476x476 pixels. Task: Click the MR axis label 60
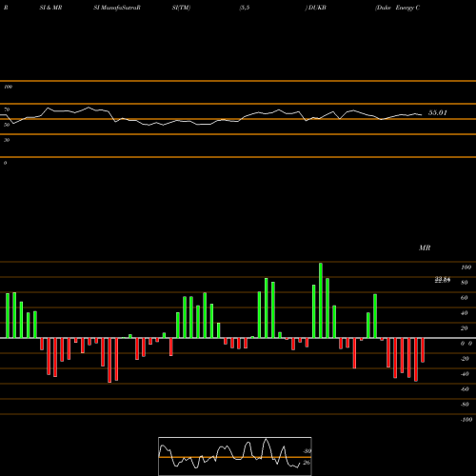464,298
